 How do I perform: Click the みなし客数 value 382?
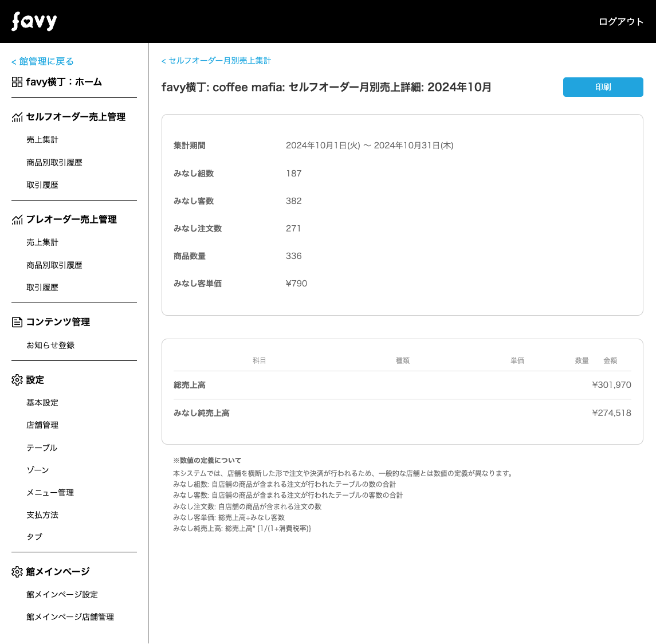[294, 201]
